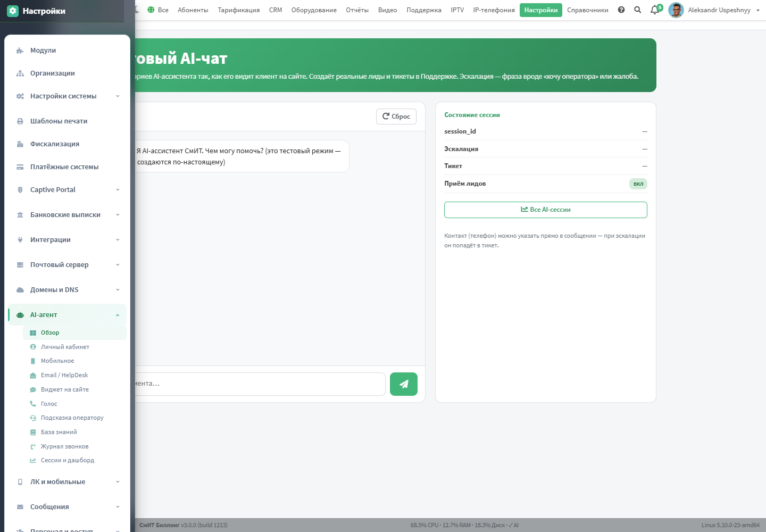
Task: Click the Captive Portal shield icon
Action: pos(20,190)
